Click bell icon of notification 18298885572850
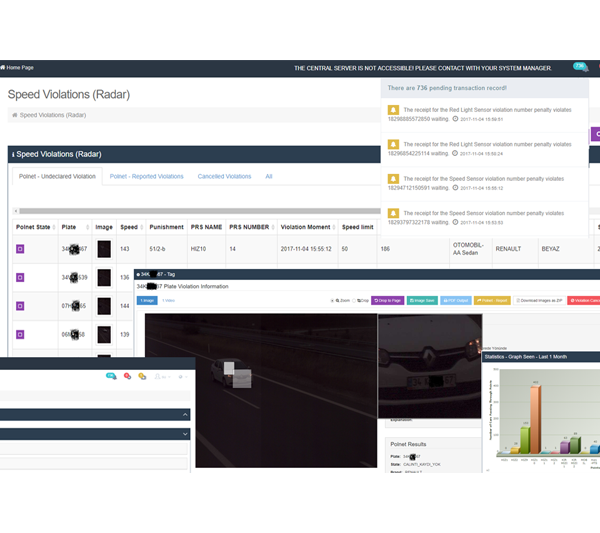 coord(393,110)
